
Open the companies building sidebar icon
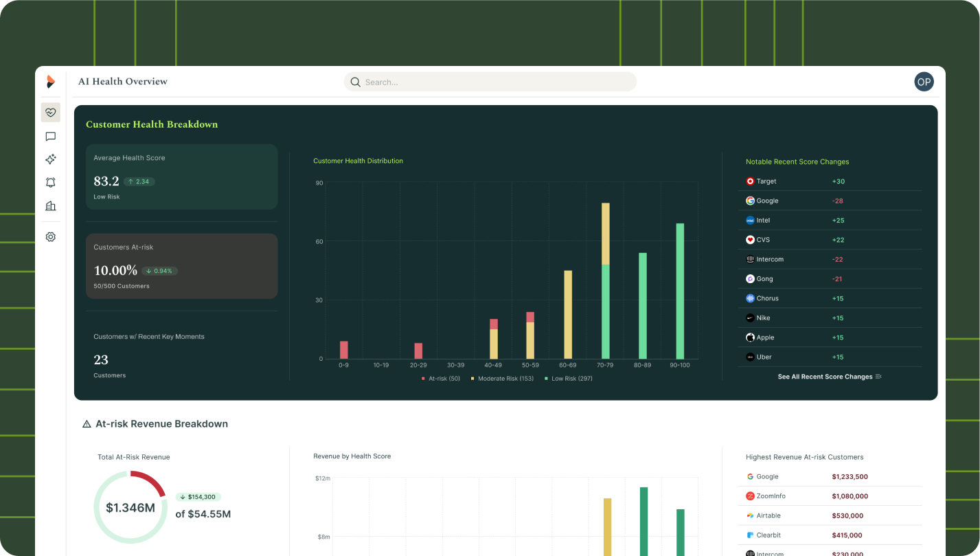(x=50, y=206)
